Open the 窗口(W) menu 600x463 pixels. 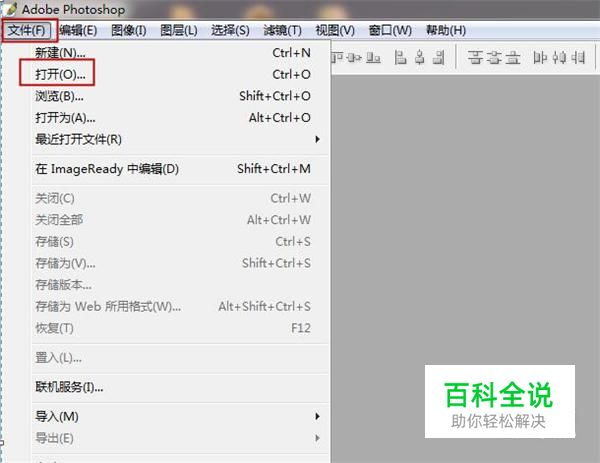tap(390, 30)
